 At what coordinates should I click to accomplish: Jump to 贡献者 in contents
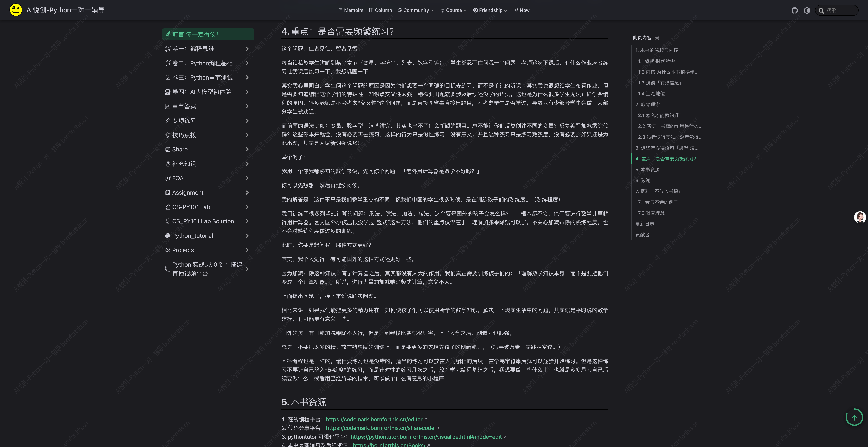tap(642, 235)
